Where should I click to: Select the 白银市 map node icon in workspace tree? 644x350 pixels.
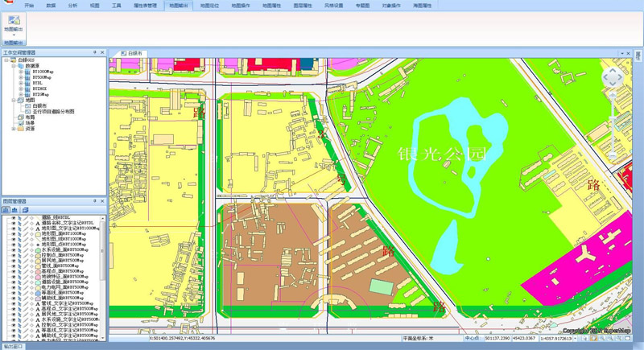click(x=27, y=105)
